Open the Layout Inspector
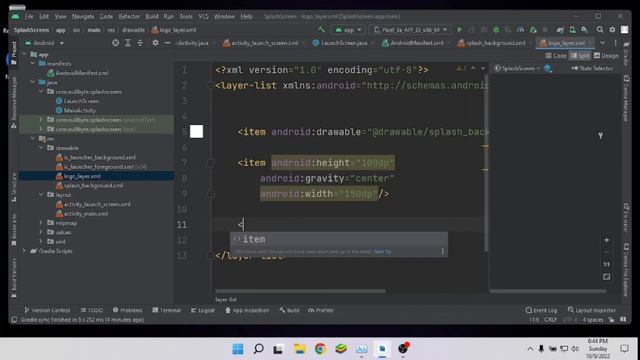 coord(591,310)
